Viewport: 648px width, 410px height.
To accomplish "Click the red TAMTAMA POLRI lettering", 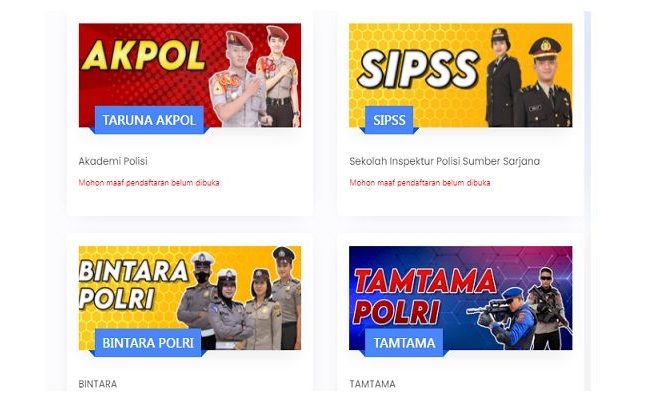I will coord(424,296).
